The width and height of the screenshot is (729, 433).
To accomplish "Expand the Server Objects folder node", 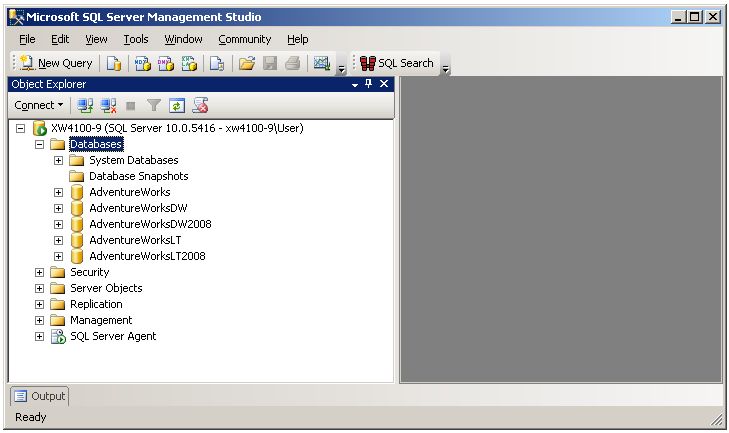I will (40, 288).
